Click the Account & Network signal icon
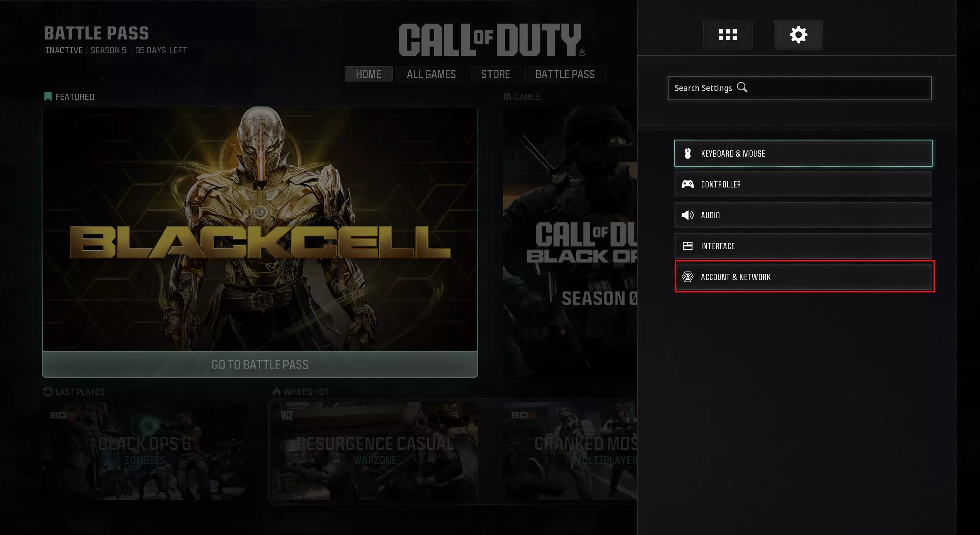 pos(687,277)
